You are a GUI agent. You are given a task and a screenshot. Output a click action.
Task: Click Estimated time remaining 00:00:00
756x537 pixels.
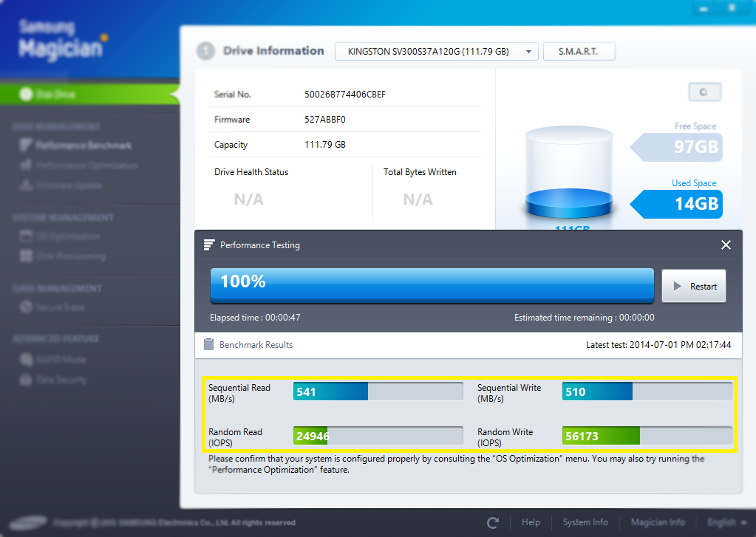coord(585,318)
